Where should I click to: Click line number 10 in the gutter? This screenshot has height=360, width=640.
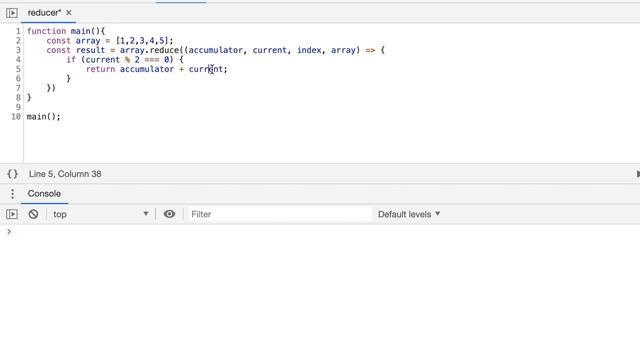pos(16,117)
